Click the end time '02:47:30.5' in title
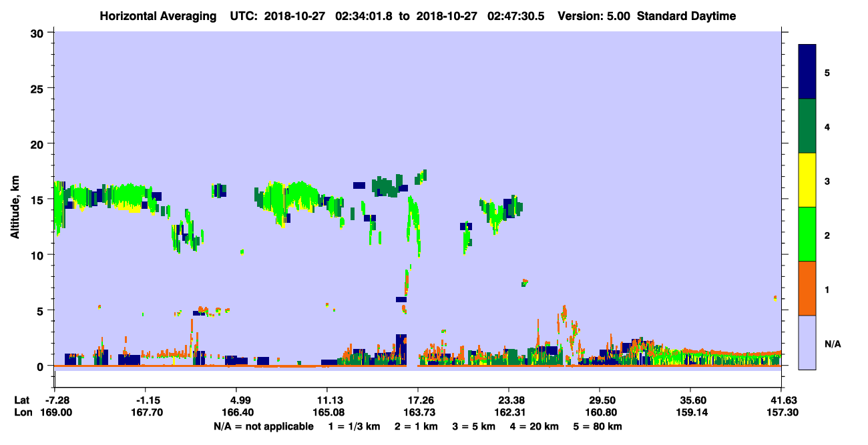 (515, 16)
